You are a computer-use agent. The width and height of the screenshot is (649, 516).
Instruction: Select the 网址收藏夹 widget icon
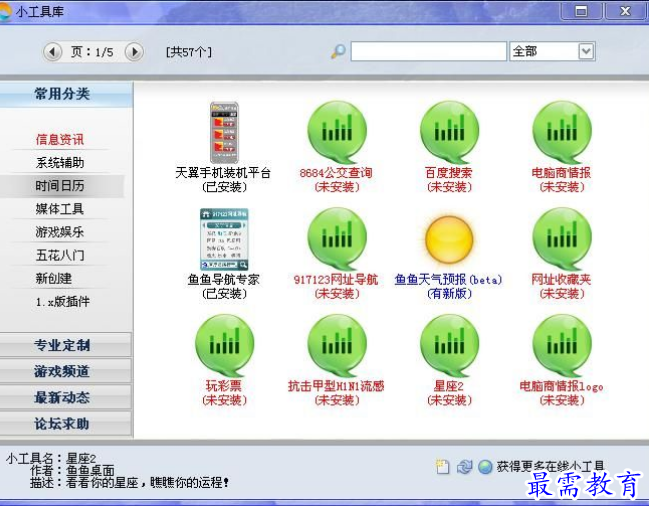562,239
